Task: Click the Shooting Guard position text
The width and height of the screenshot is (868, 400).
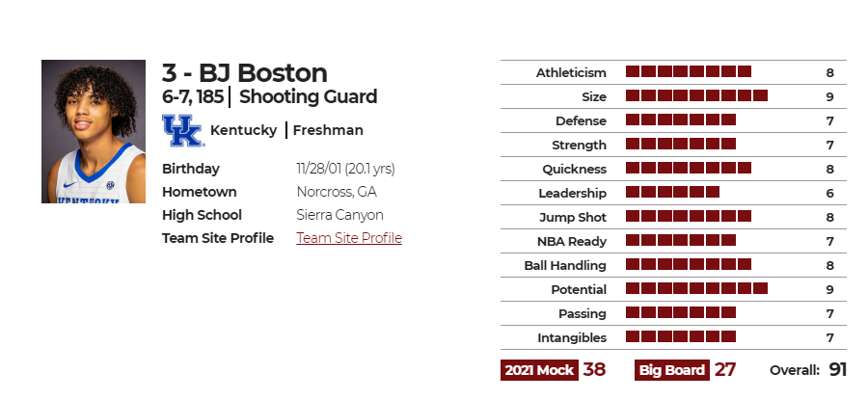Action: (308, 96)
